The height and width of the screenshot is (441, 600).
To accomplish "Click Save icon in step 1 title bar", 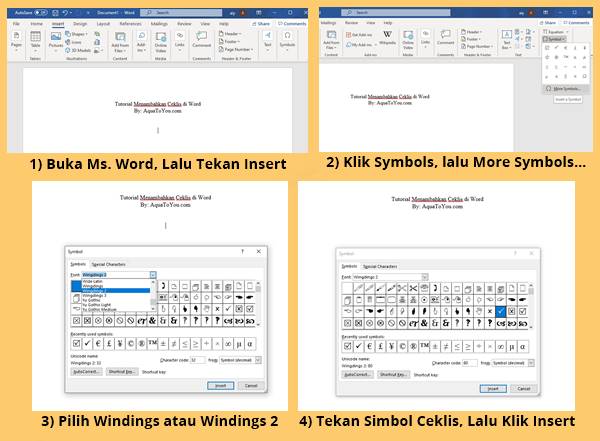I will coord(55,13).
